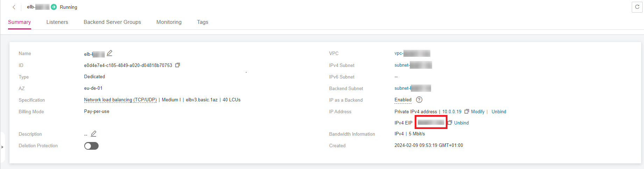Switch to Backend Server Groups tab

point(112,22)
